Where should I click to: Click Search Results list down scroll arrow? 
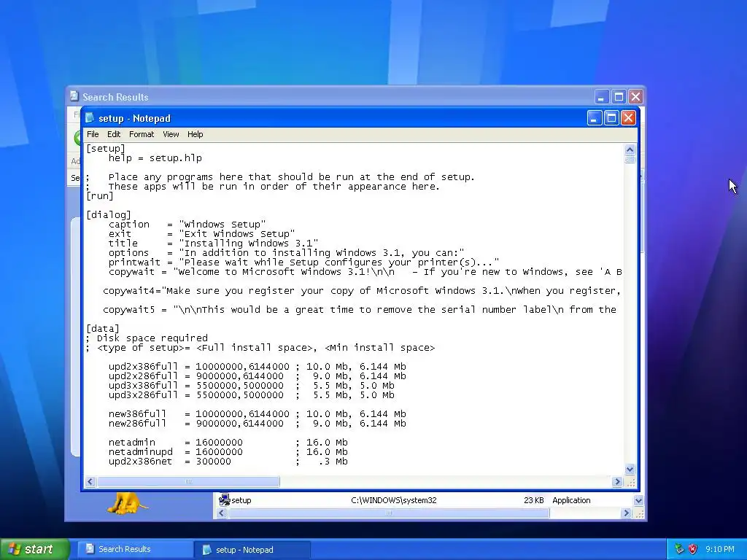point(638,500)
